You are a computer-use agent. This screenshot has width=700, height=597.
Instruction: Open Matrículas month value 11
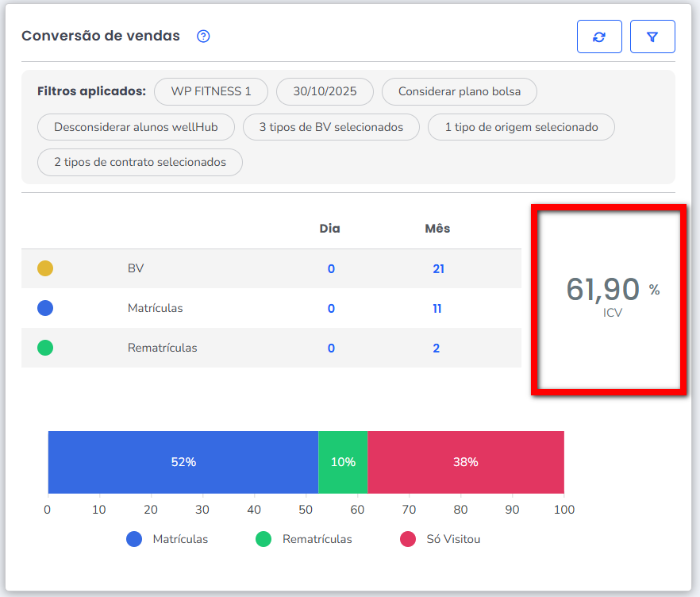click(x=437, y=309)
